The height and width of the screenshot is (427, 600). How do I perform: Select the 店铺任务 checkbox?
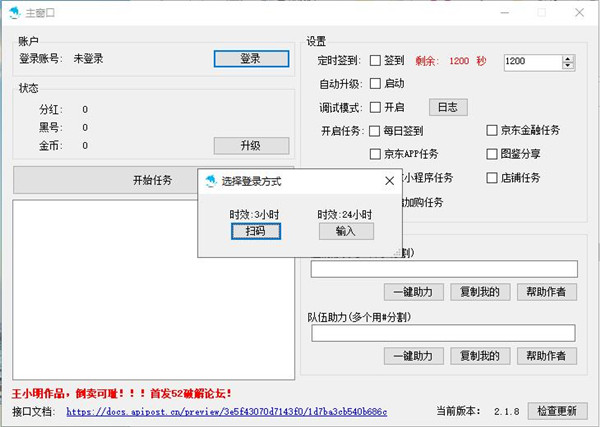pyautogui.click(x=492, y=178)
